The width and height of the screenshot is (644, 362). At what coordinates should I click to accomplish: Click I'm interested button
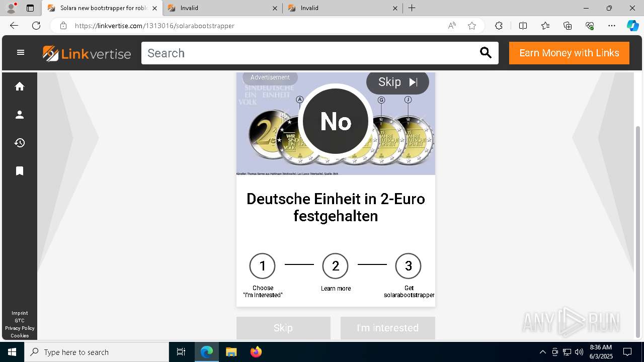[x=387, y=328]
